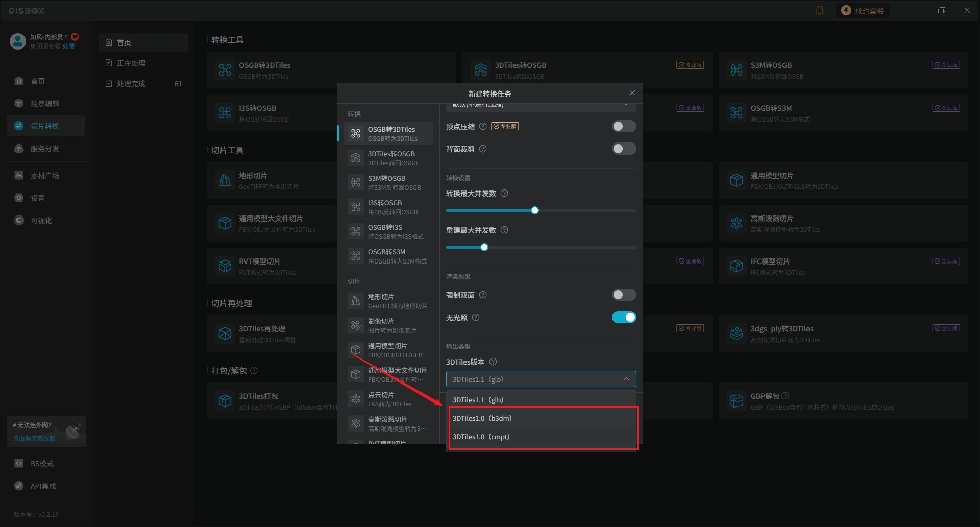The width and height of the screenshot is (980, 527).
Task: Close the 新建转换任务 dialog
Action: click(632, 93)
